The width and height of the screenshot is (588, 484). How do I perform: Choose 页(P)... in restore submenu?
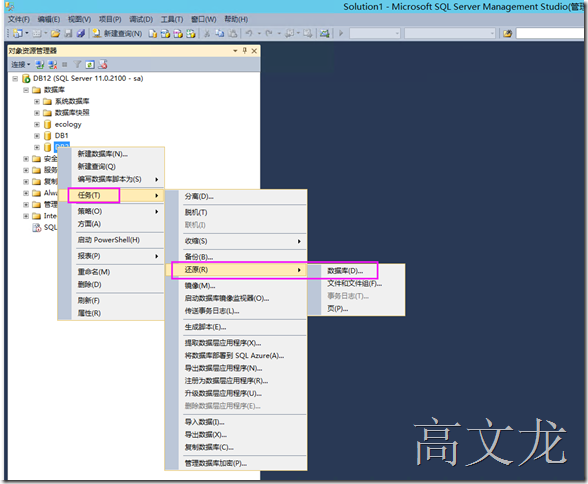click(x=338, y=309)
